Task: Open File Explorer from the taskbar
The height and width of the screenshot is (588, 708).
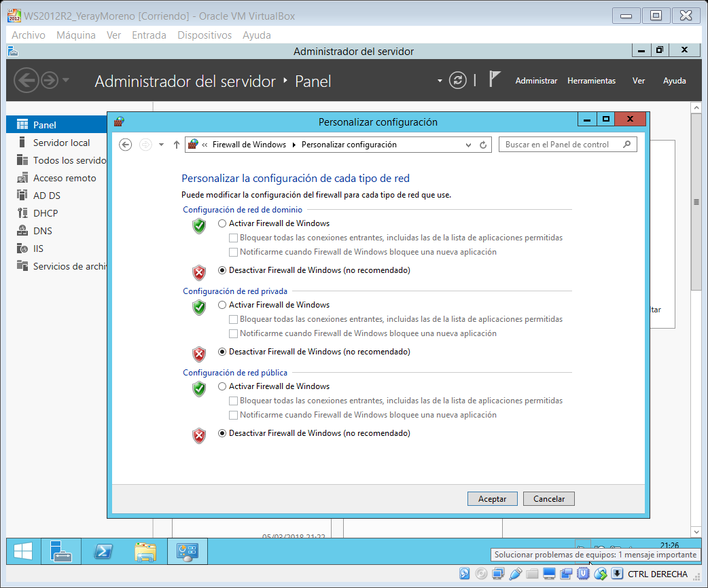Action: 145,551
